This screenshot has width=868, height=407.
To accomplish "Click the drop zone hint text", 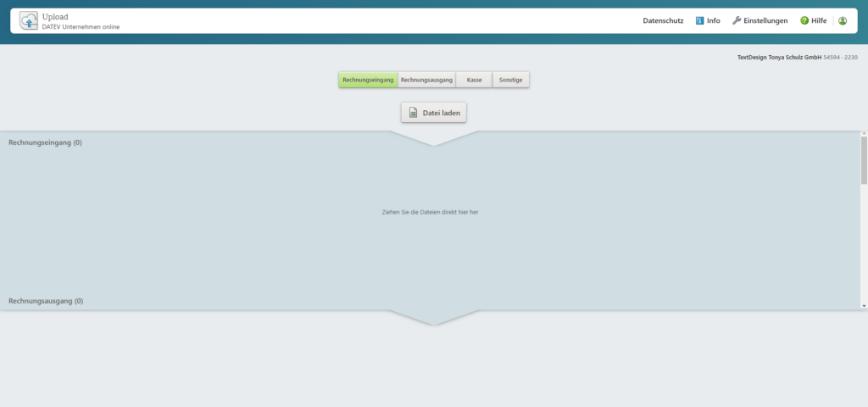I will tap(430, 212).
